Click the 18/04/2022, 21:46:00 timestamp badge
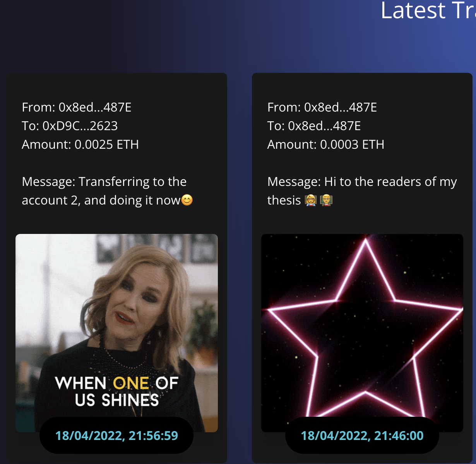The height and width of the screenshot is (464, 476). (362, 435)
